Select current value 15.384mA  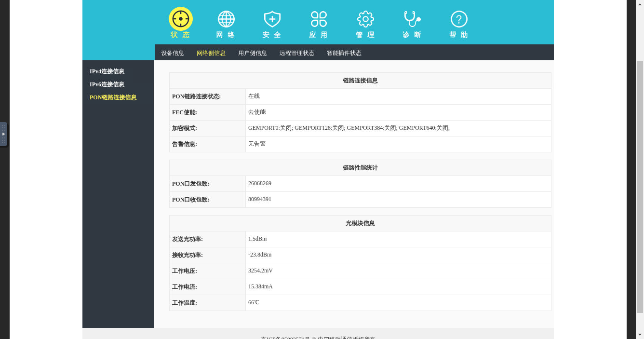260,286
